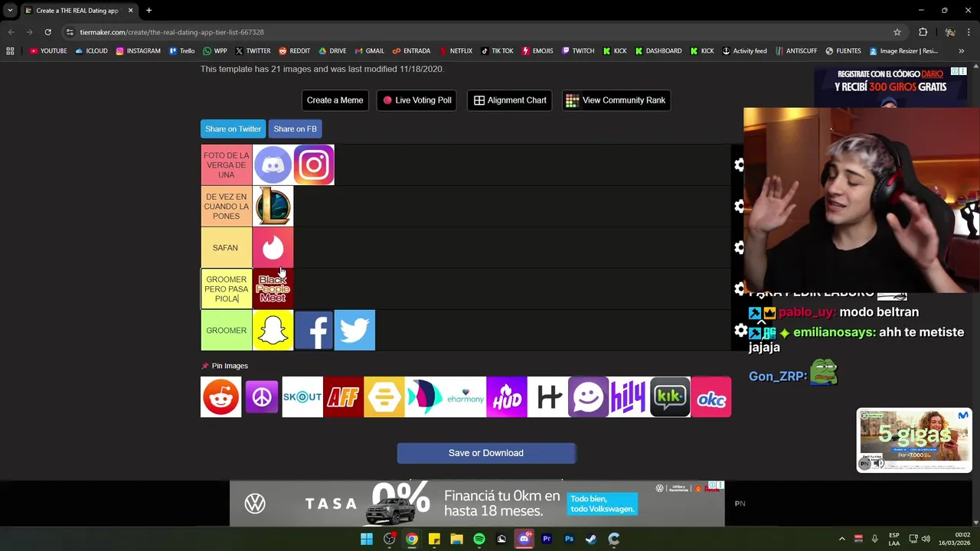Image resolution: width=980 pixels, height=551 pixels.
Task: Pick the black Hinge H icon
Action: [x=547, y=397]
